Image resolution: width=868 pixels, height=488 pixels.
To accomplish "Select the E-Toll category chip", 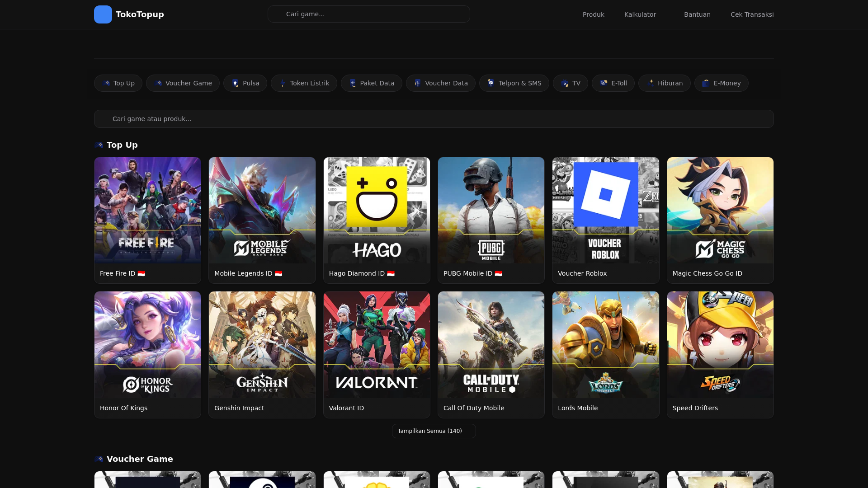I will pyautogui.click(x=613, y=83).
